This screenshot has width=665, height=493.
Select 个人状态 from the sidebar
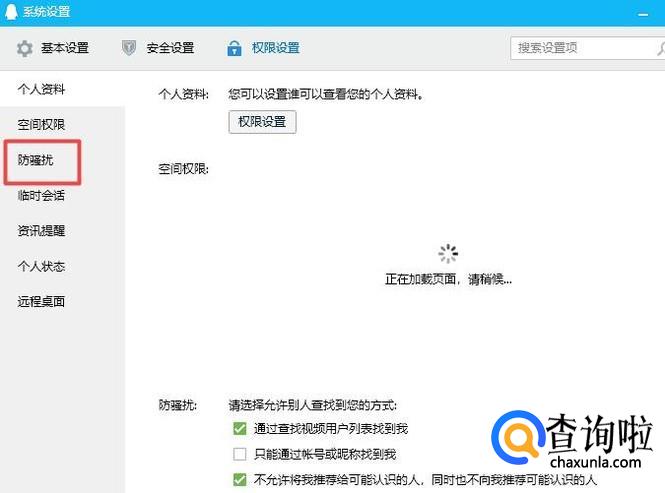click(x=41, y=266)
